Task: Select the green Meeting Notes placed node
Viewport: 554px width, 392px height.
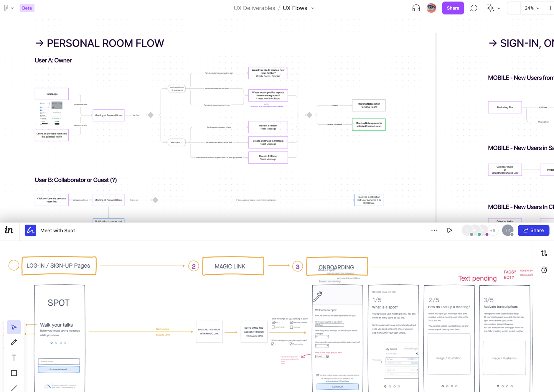Action: tap(369, 125)
